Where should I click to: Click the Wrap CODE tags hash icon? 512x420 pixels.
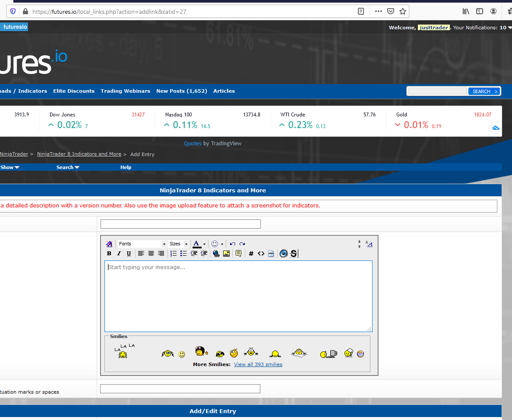(251, 254)
